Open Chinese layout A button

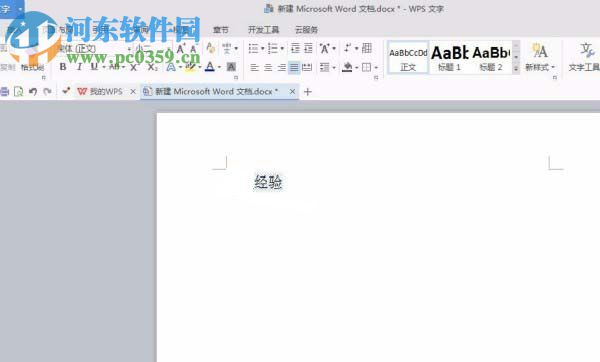pyautogui.click(x=324, y=49)
